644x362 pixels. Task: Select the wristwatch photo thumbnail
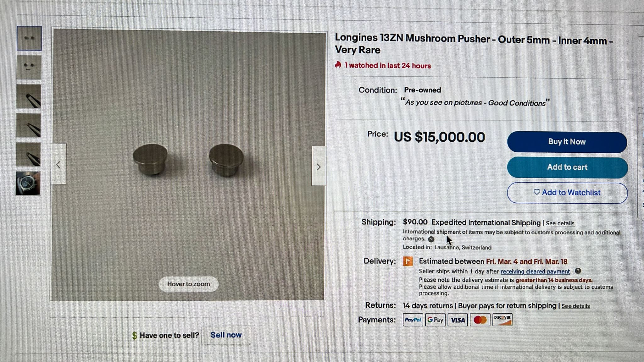(x=28, y=183)
